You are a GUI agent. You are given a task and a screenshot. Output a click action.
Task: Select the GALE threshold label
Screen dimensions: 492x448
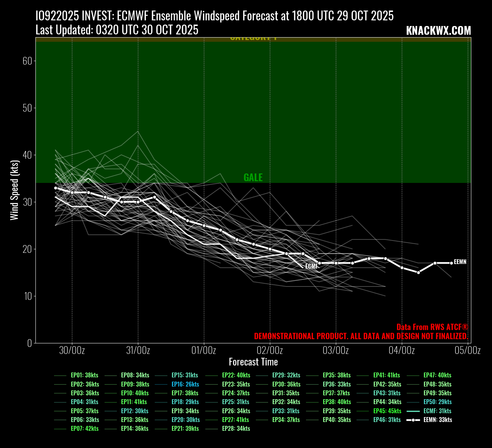tap(253, 178)
